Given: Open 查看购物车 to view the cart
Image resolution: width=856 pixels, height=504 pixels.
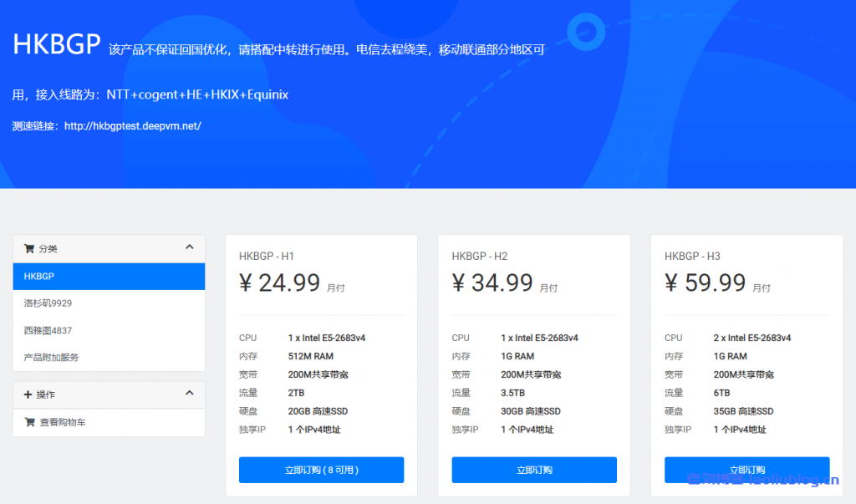Looking at the screenshot, I should click(59, 422).
